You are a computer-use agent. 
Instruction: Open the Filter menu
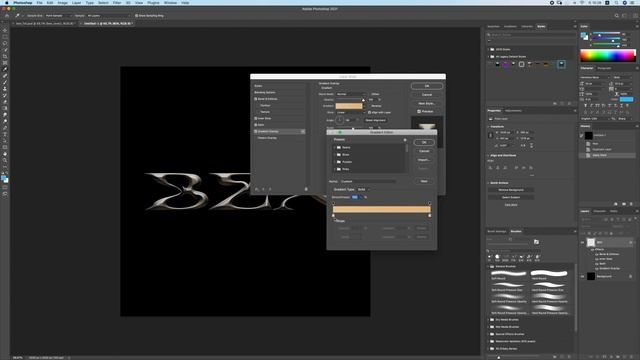tap(117, 2)
